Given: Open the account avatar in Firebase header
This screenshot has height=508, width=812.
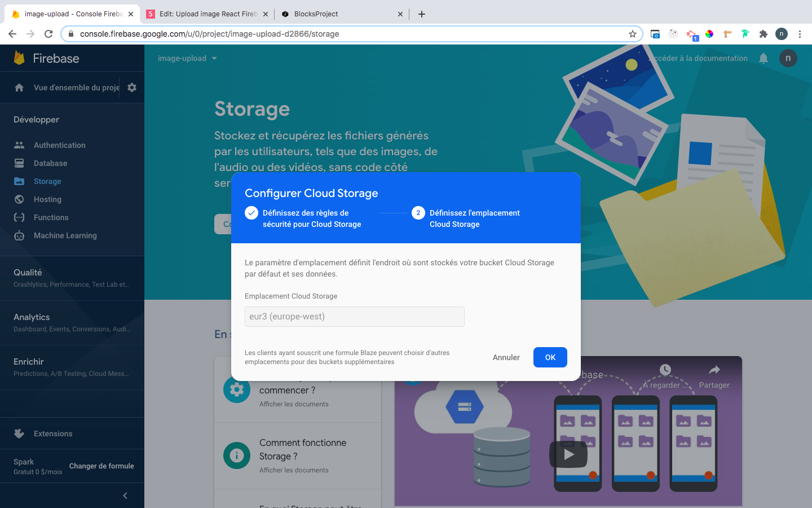Looking at the screenshot, I should [788, 58].
